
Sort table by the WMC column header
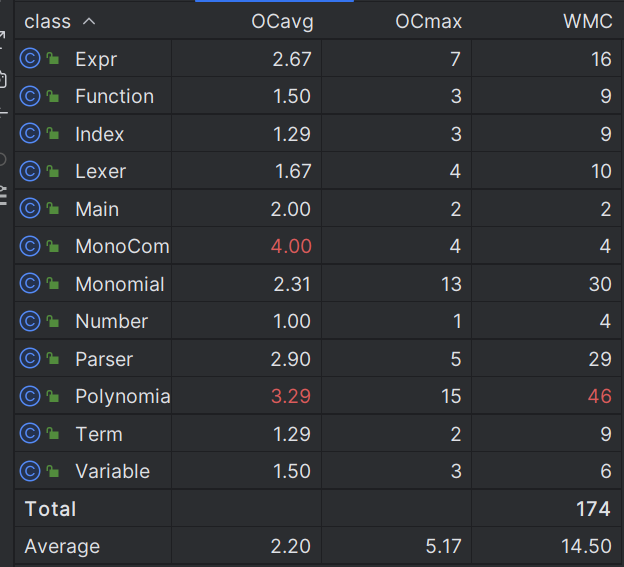click(588, 21)
